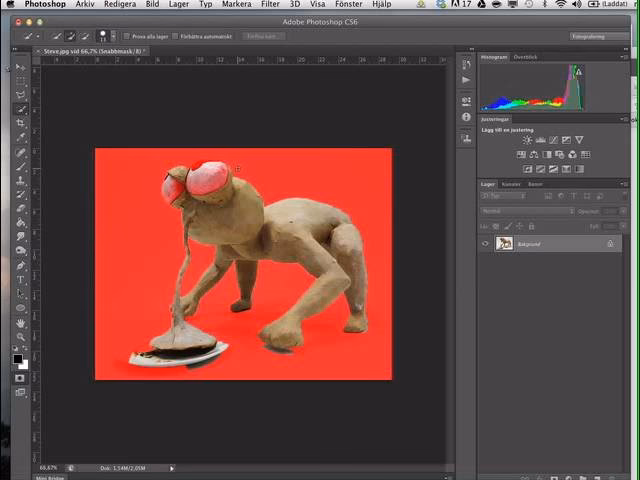Click the 'Förfina kant' button
Viewport: 640px width, 480px height.
(x=264, y=36)
